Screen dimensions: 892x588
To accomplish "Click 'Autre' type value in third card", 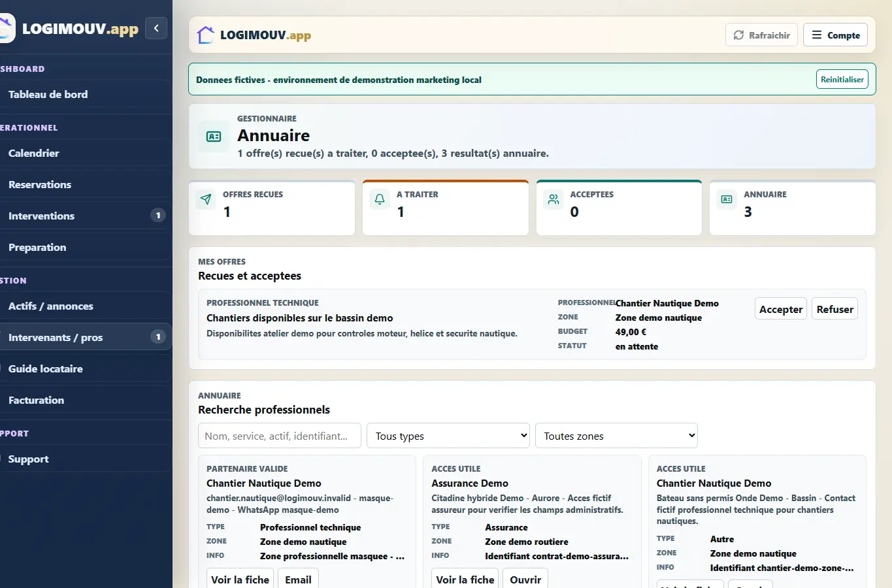I will pos(722,539).
